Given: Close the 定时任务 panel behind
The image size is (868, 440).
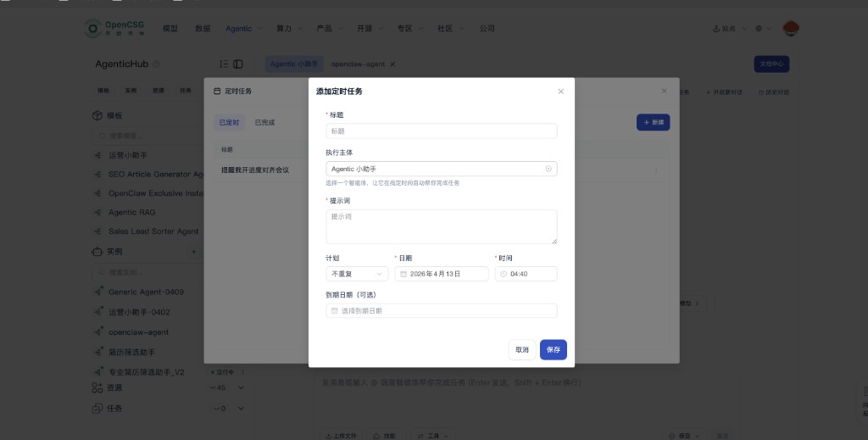Looking at the screenshot, I should (665, 91).
